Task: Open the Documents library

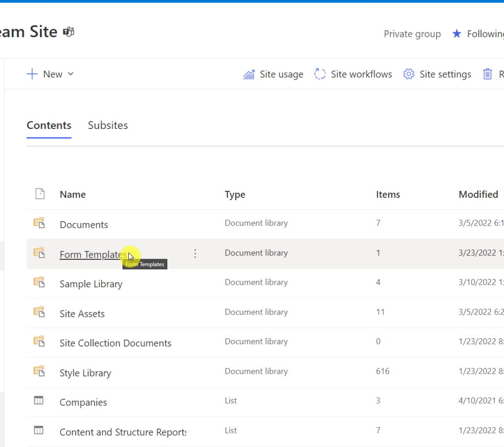Action: click(x=84, y=224)
